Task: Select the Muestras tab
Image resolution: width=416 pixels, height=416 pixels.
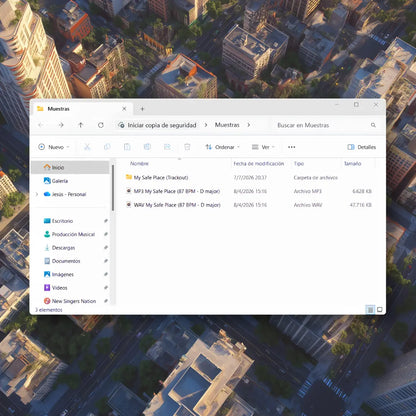Action: [82, 109]
